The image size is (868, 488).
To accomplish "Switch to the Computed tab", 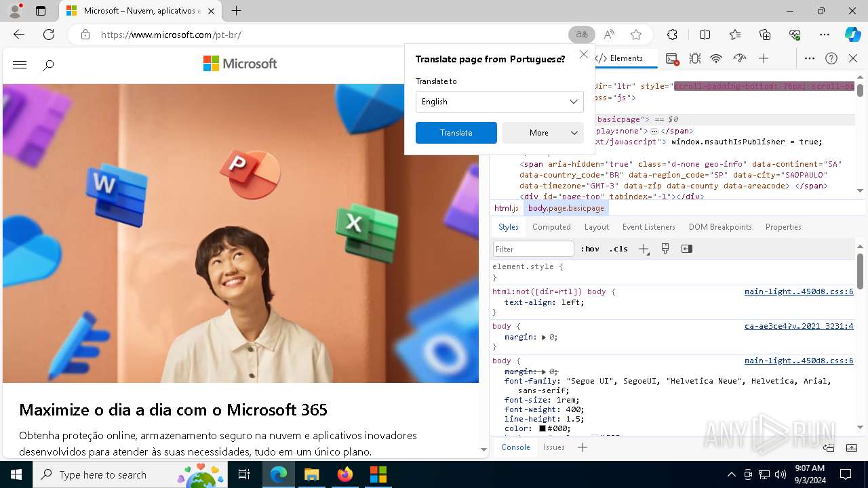I will point(551,227).
